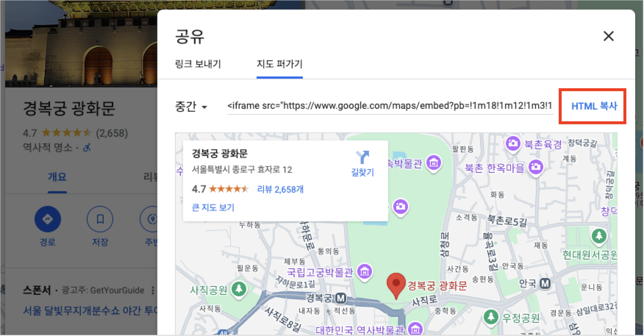Click 대한민국 역사박물관 museum marker icon

pos(415,328)
